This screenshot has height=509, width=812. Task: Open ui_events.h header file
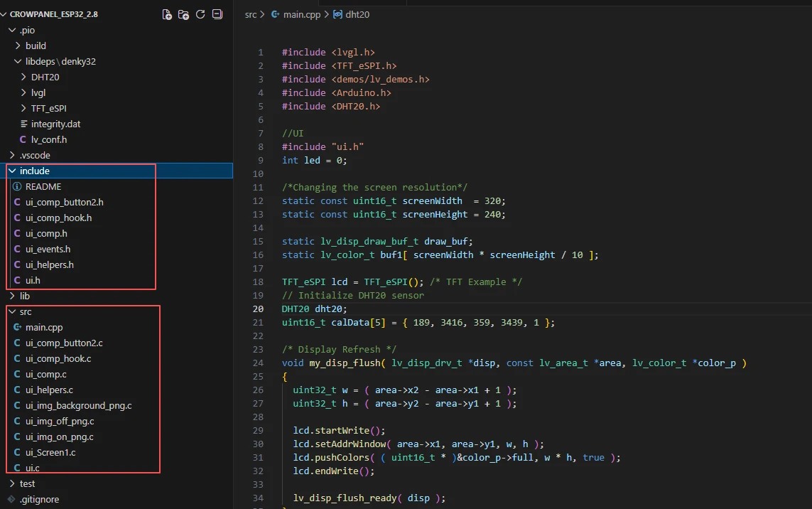point(48,250)
